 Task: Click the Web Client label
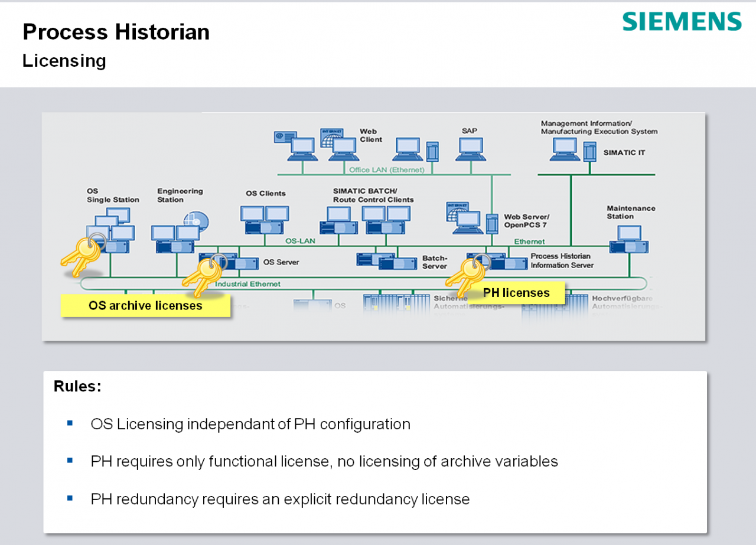(371, 135)
